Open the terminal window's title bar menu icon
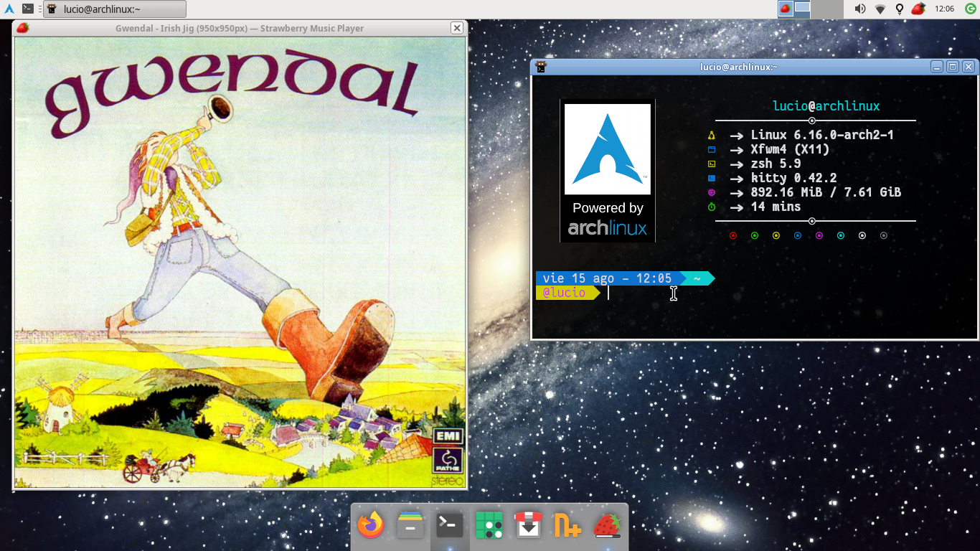 [x=542, y=67]
